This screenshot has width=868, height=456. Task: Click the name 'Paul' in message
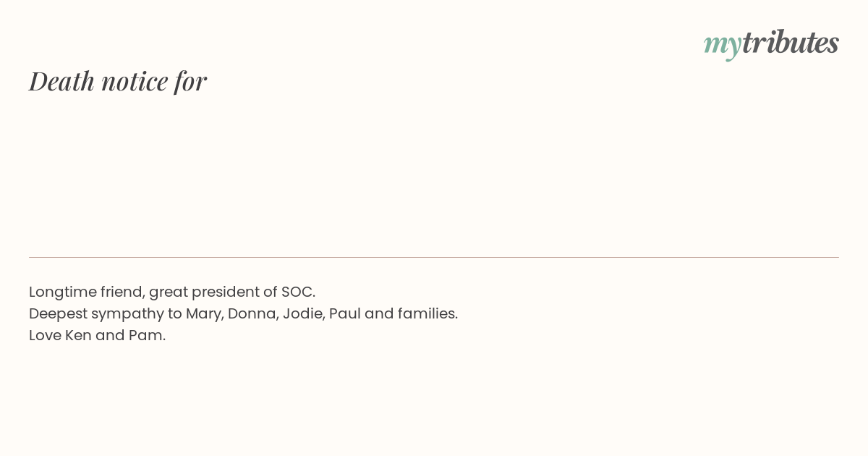click(344, 314)
